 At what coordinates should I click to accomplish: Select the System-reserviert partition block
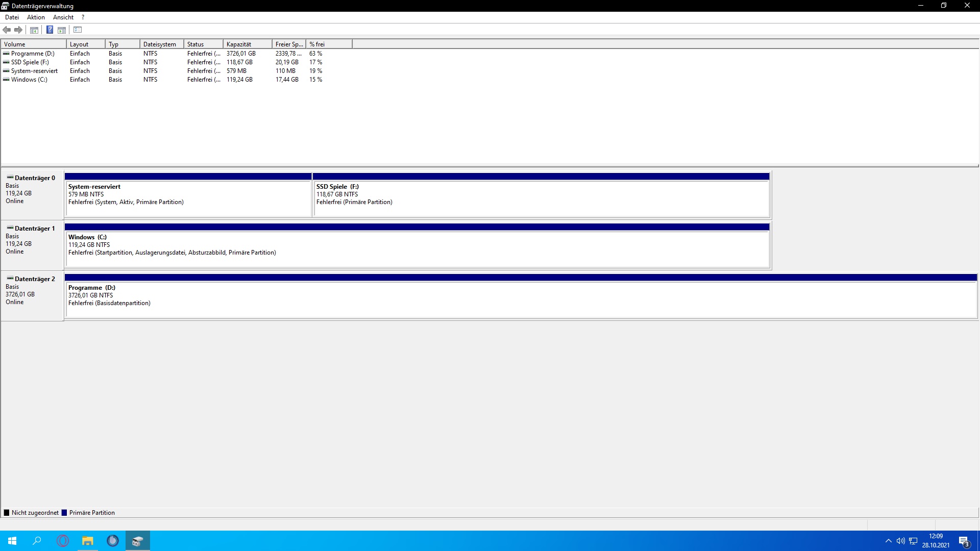tap(188, 198)
